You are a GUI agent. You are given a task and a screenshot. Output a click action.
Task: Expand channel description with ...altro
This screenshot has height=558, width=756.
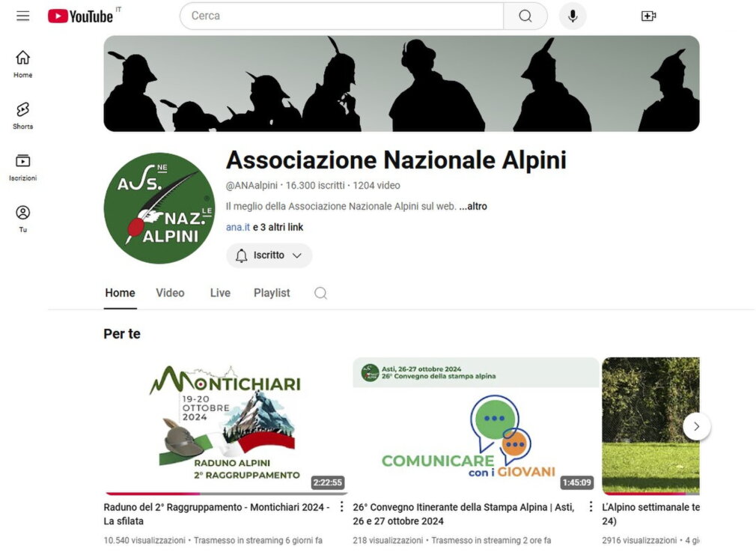473,207
